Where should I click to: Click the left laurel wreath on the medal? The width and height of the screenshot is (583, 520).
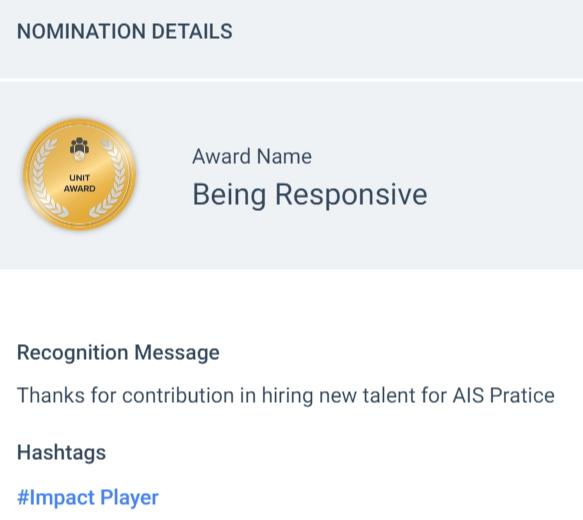pyautogui.click(x=45, y=179)
